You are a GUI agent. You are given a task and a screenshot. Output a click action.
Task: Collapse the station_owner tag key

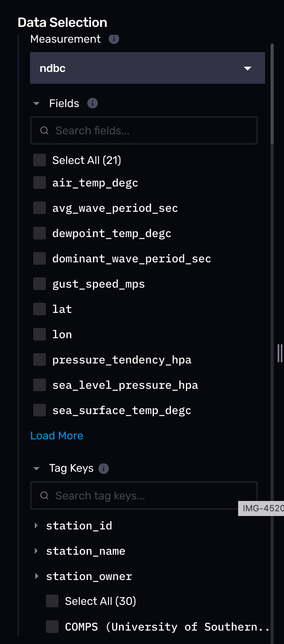click(x=36, y=576)
